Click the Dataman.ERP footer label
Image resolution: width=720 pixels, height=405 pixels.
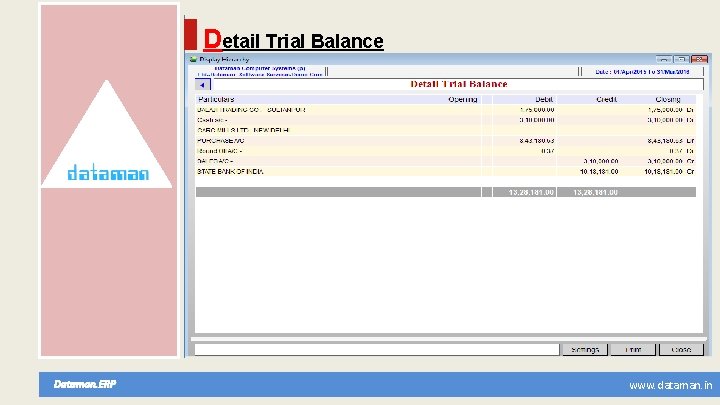(x=85, y=384)
